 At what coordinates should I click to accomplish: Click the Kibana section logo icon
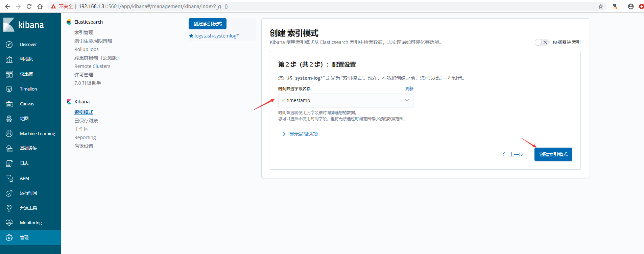pyautogui.click(x=69, y=102)
